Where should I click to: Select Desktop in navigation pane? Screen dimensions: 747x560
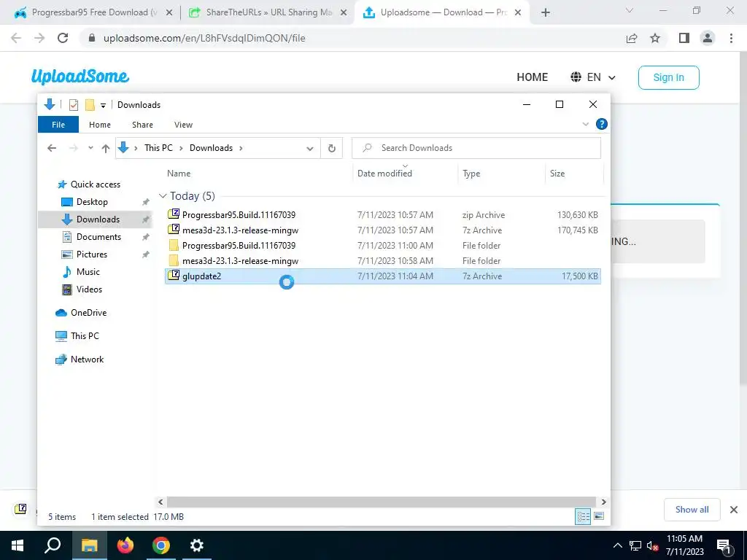[x=92, y=202]
